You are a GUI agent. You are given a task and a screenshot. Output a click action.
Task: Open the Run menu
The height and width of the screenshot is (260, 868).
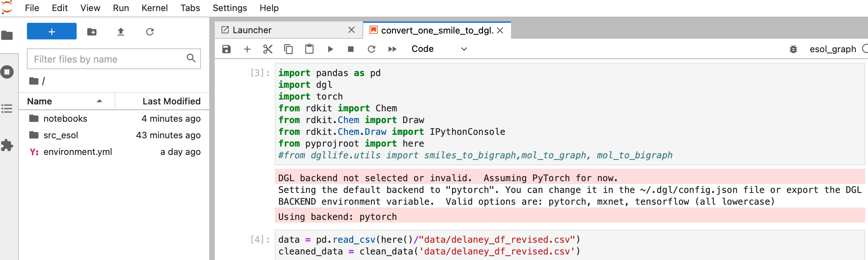[121, 8]
